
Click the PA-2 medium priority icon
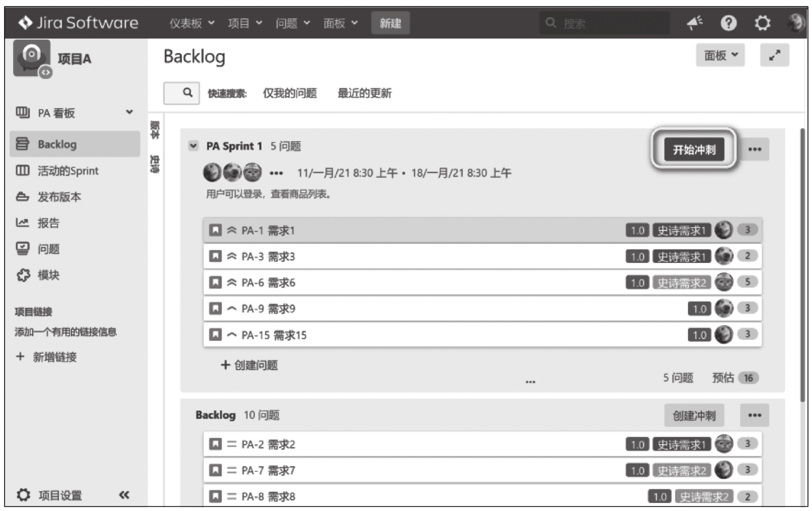click(x=231, y=444)
